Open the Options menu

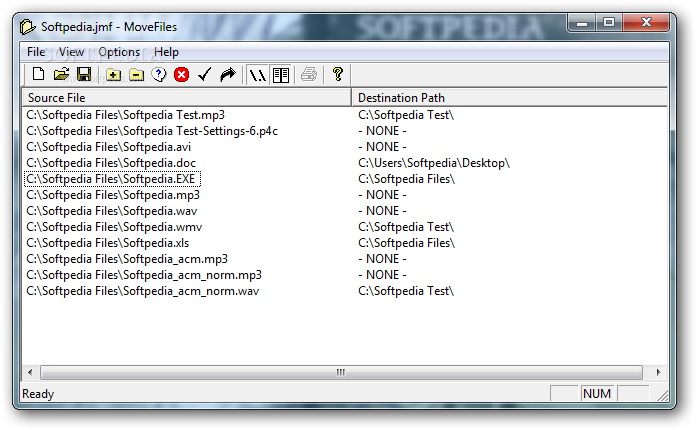119,52
